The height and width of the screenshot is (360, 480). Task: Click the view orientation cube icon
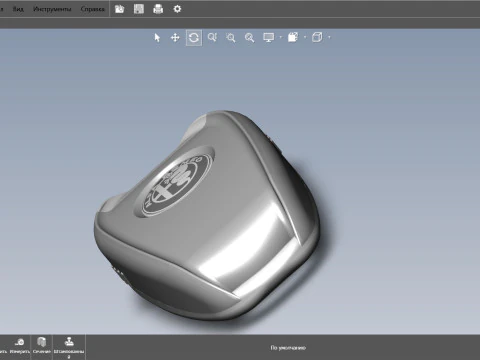[x=317, y=37]
